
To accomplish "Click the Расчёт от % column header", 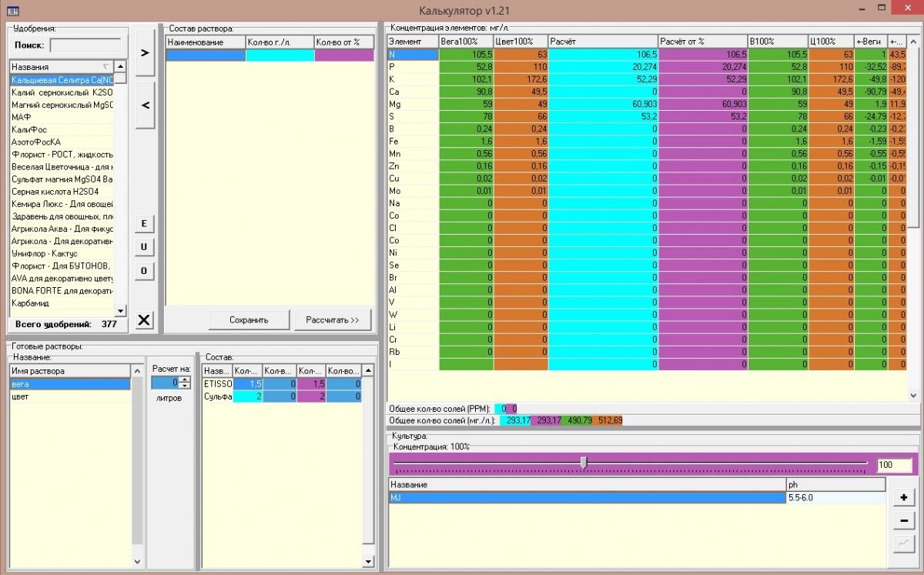I will (x=703, y=41).
